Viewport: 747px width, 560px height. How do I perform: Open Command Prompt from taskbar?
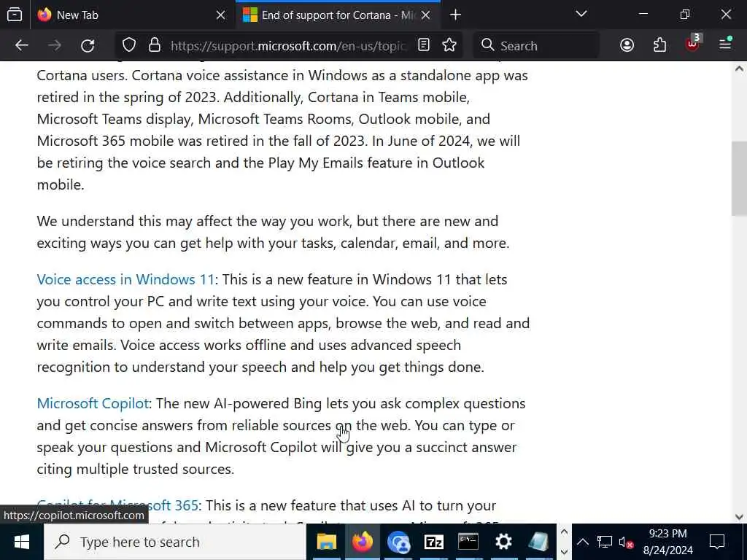468,542
